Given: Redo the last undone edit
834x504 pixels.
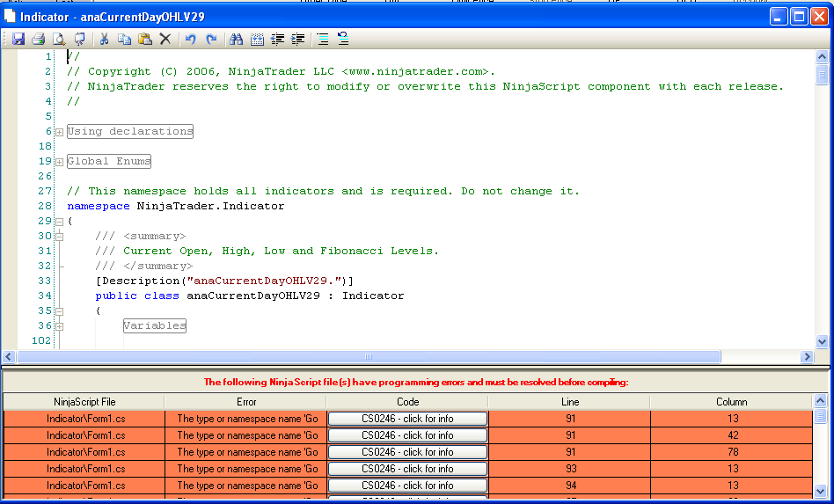Looking at the screenshot, I should point(211,39).
